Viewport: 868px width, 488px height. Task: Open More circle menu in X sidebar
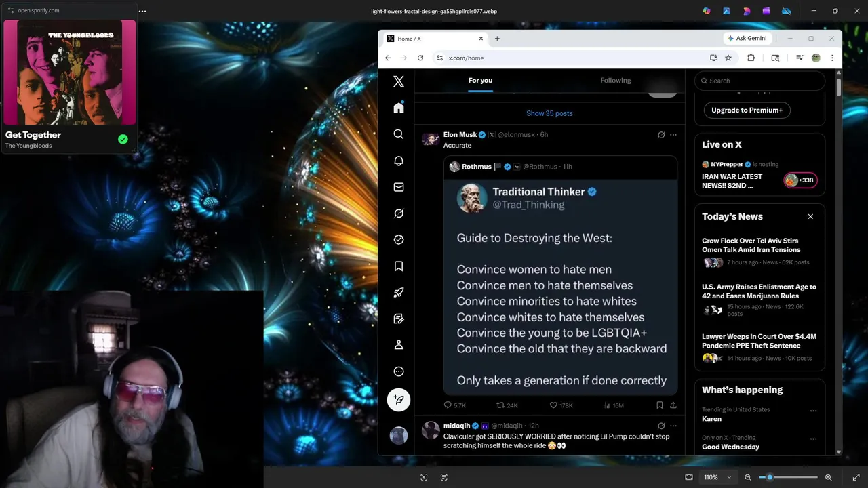(x=399, y=371)
